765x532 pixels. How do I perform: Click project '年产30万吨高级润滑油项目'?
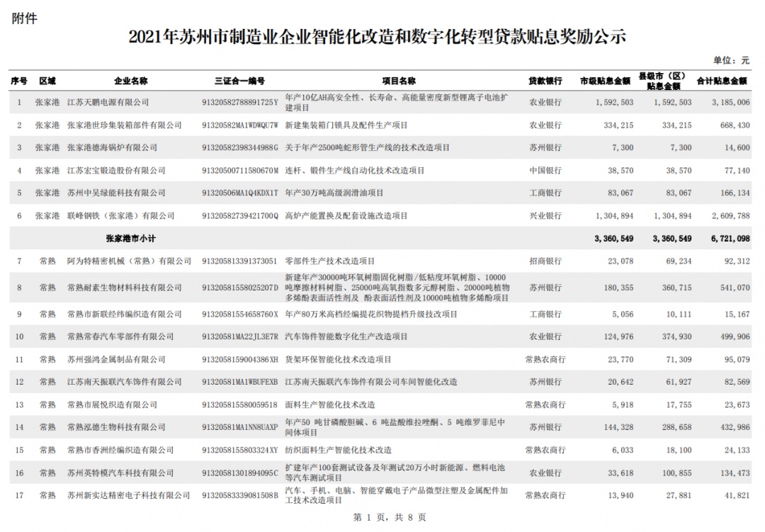pos(334,193)
